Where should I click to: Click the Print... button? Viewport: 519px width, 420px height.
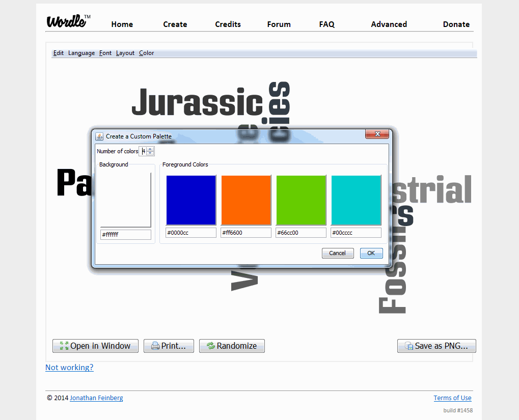pyautogui.click(x=169, y=346)
